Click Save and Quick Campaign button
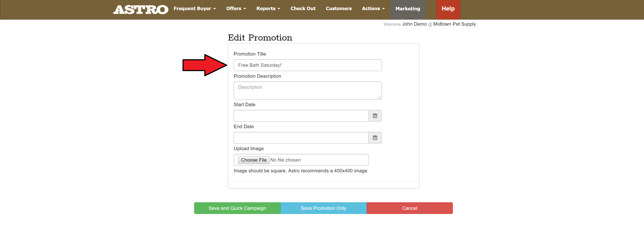Screen dimensions: 644x251 tap(237, 208)
